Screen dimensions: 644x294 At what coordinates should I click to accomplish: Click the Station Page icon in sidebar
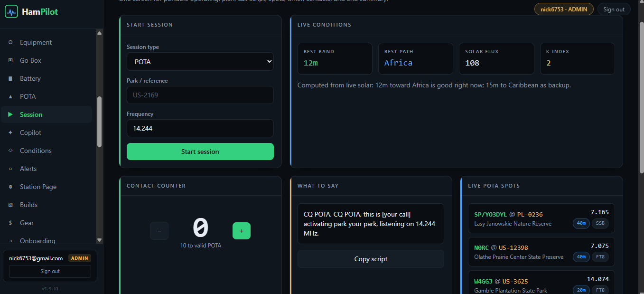point(10,187)
